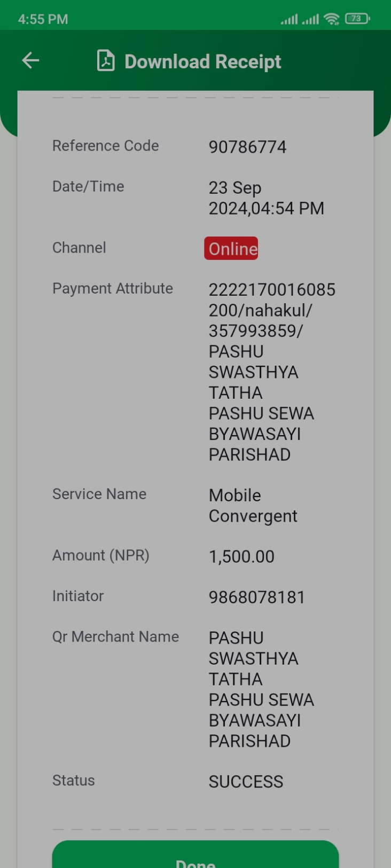Tap the Reference Code label
Image resolution: width=391 pixels, height=868 pixels.
pos(106,146)
